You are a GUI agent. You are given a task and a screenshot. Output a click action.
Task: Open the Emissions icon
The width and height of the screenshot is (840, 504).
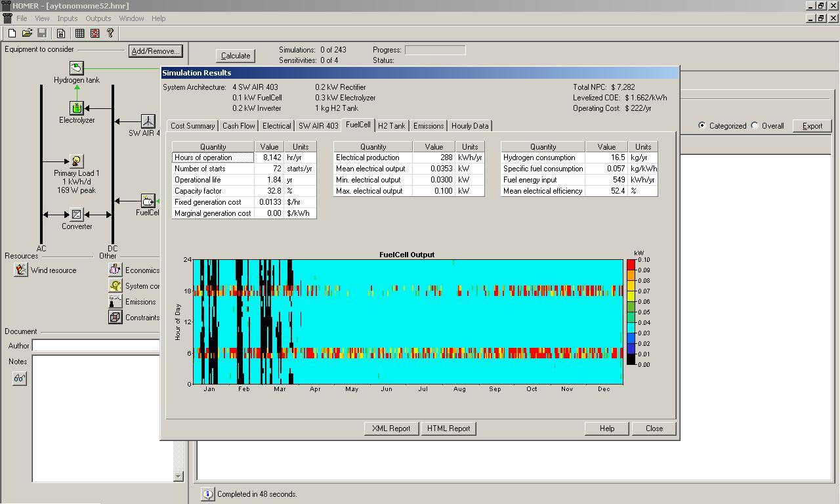(x=115, y=301)
